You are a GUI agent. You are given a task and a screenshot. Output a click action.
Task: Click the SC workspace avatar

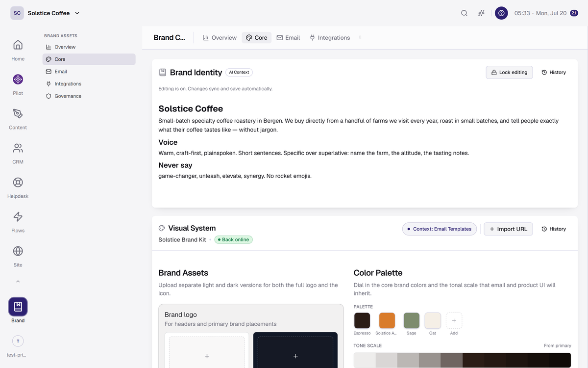click(x=17, y=13)
